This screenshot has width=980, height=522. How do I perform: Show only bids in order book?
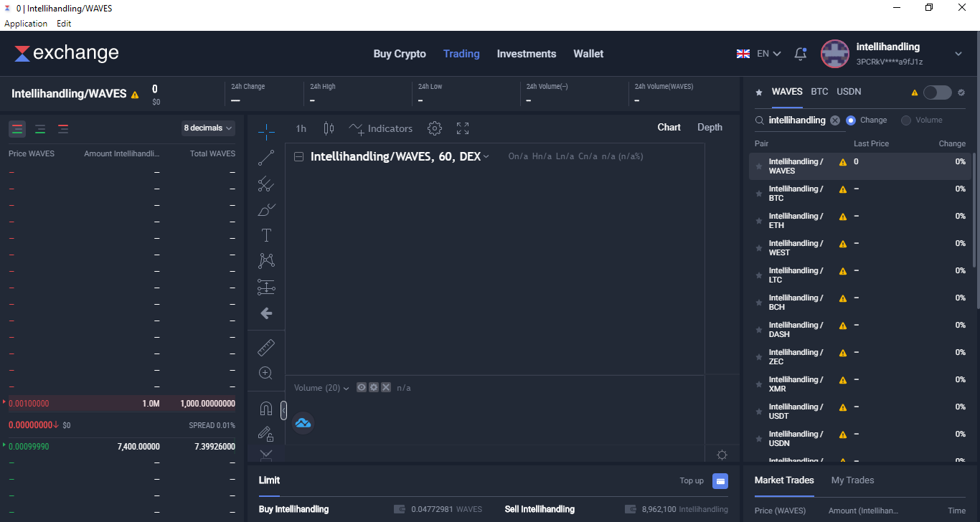pyautogui.click(x=40, y=129)
